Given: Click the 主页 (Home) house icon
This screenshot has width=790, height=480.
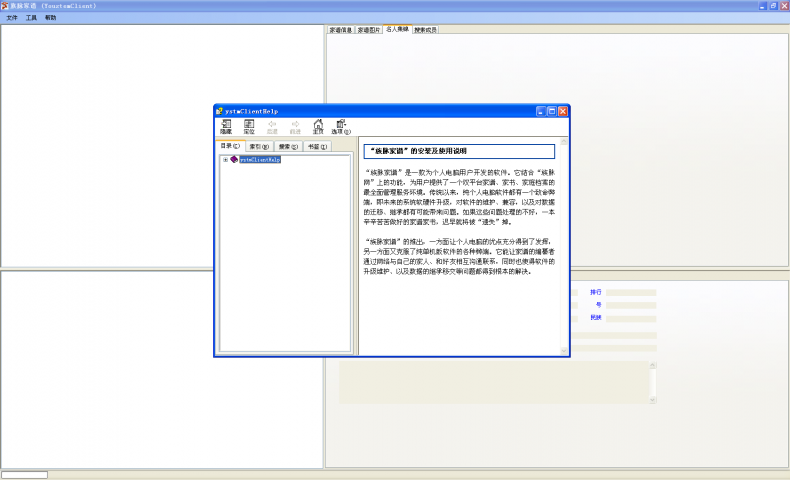Looking at the screenshot, I should coord(318,125).
